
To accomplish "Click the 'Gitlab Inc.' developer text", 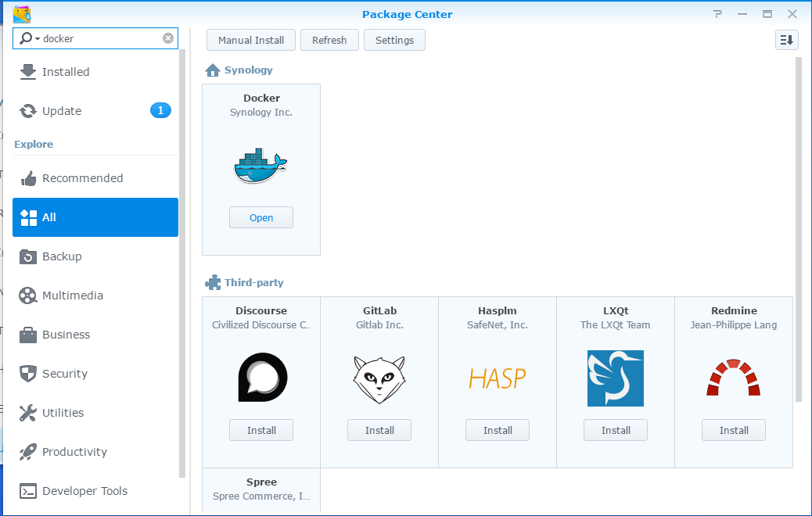I will point(379,325).
